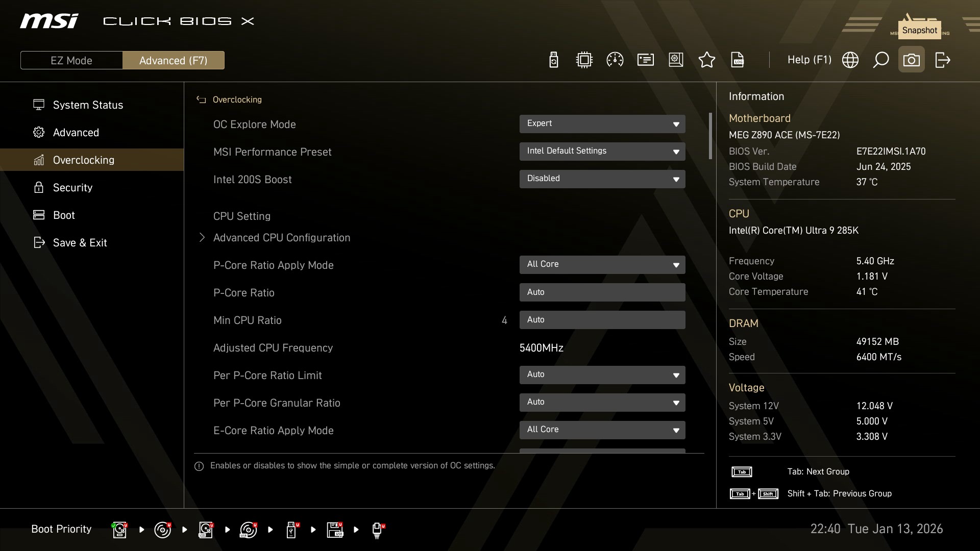The width and height of the screenshot is (980, 551).
Task: Open the OC Explore Mode dropdown
Action: coord(602,124)
